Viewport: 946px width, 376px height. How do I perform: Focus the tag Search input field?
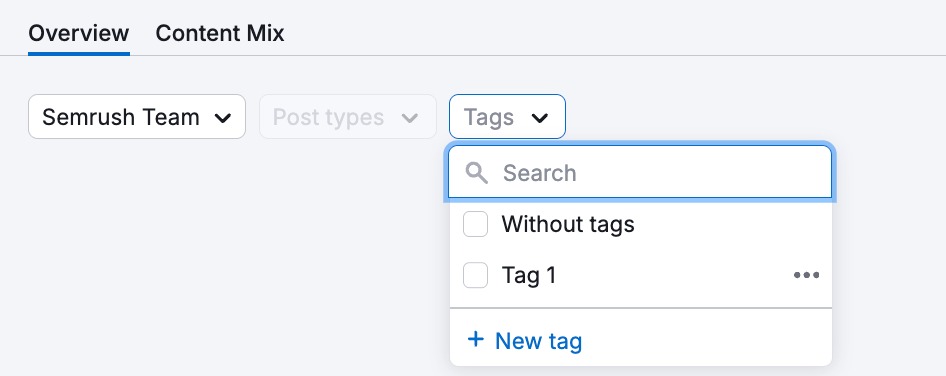point(640,173)
